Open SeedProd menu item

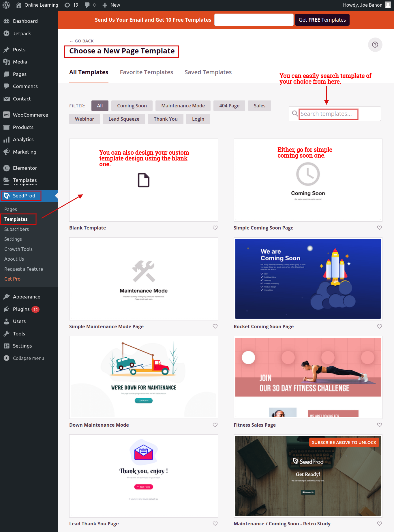click(x=29, y=196)
